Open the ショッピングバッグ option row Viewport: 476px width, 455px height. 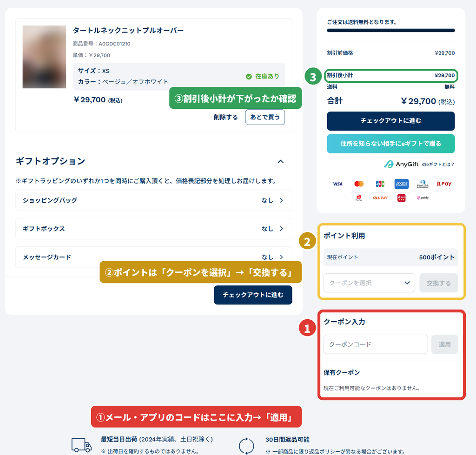(x=153, y=200)
